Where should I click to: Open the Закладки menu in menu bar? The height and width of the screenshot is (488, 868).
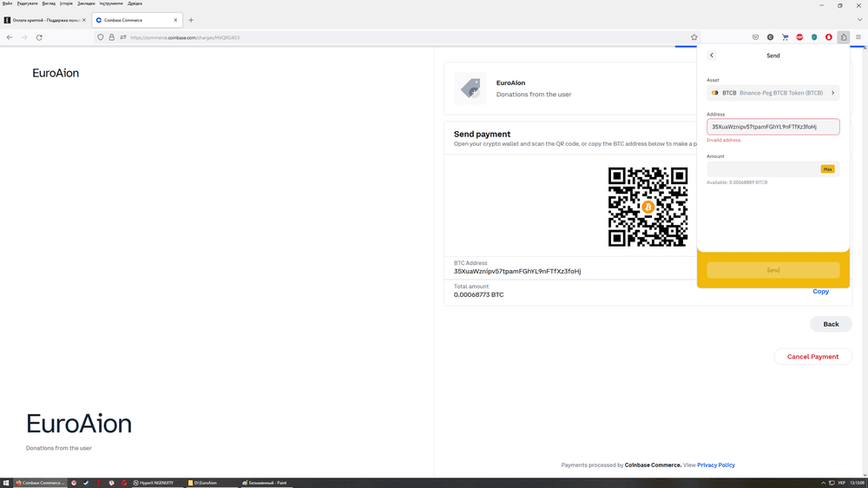click(86, 3)
